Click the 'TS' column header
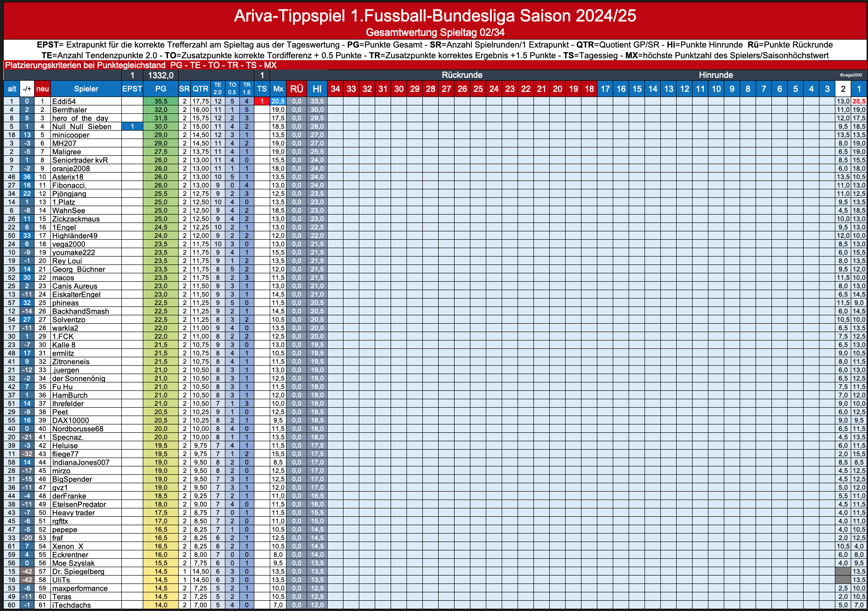Viewport: 868px width, 611px height. pos(262,89)
